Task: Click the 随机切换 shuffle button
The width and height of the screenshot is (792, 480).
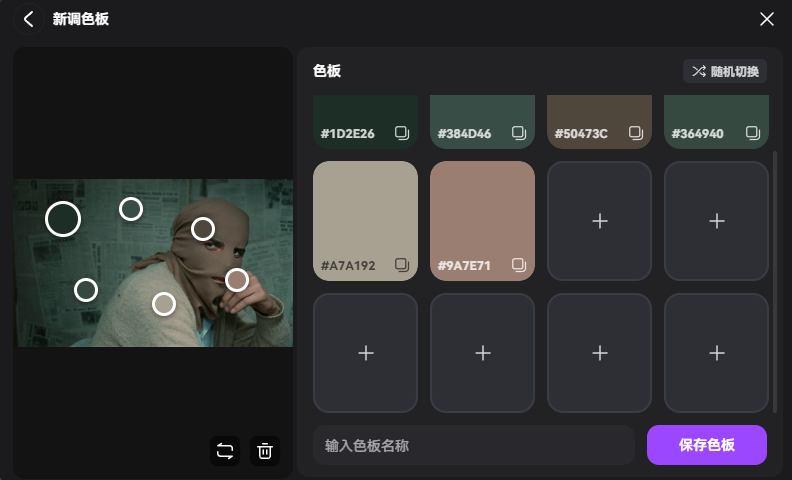Action: (725, 71)
